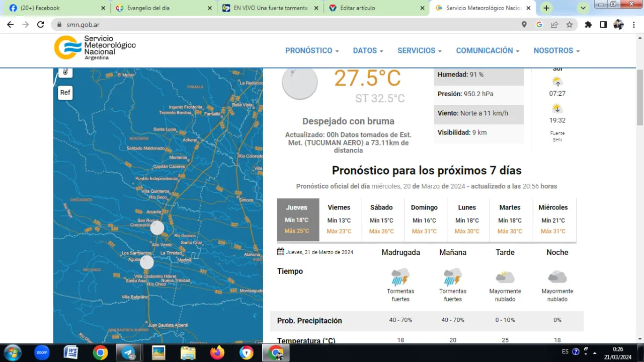Click the sunrise icon showing 07:27
The image size is (644, 362).
click(556, 81)
